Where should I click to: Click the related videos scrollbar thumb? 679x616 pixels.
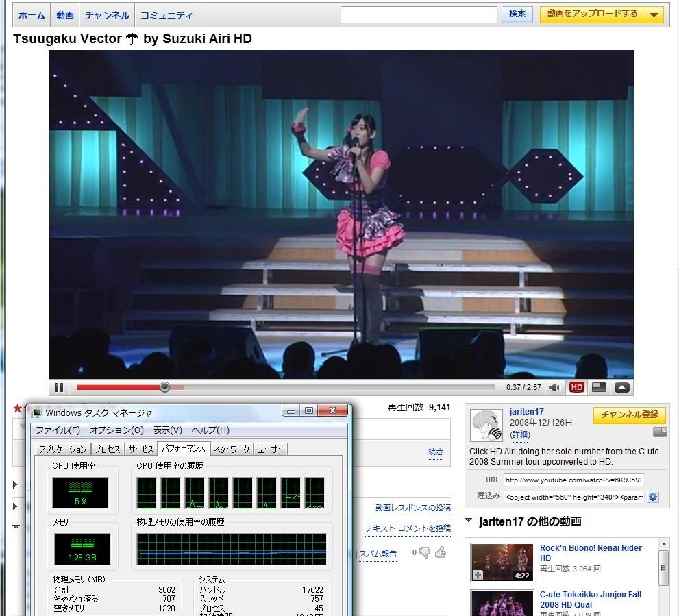(x=663, y=567)
